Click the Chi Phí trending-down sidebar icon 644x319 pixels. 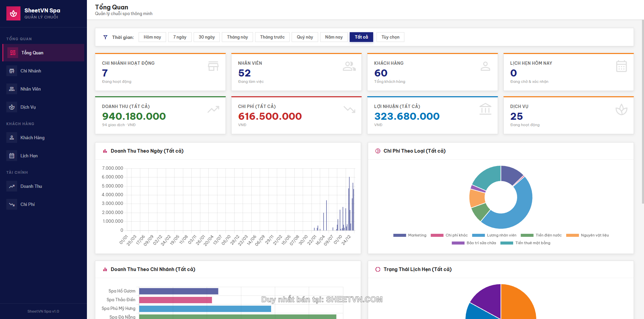pos(12,204)
